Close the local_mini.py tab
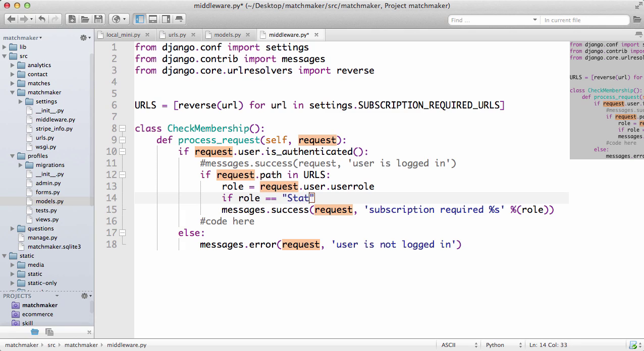 coord(147,35)
